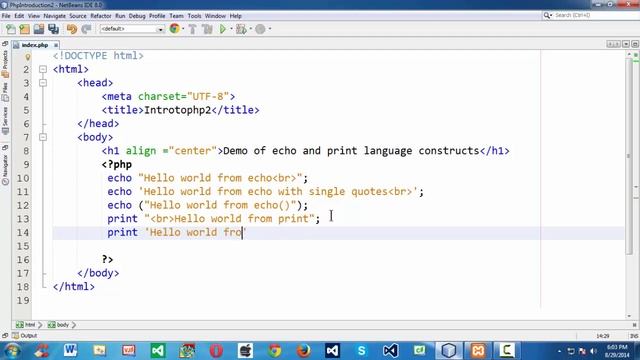
Task: Open XAMPP from the taskbar
Action: pos(478,351)
